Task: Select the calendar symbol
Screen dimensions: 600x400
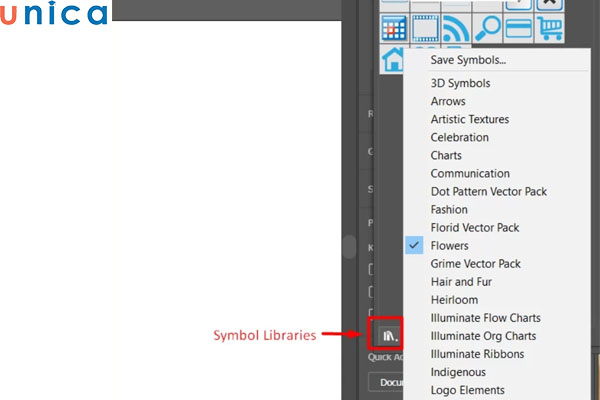Action: (x=396, y=27)
